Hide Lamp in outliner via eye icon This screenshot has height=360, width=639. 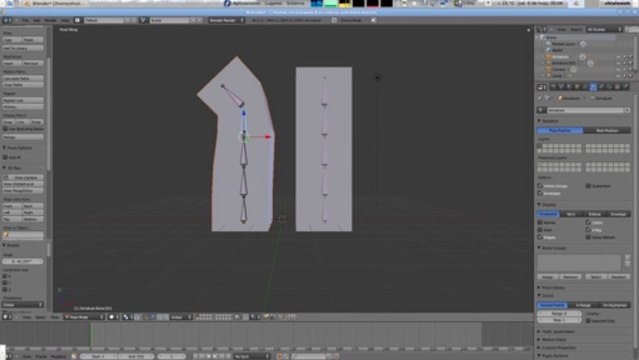click(x=618, y=76)
